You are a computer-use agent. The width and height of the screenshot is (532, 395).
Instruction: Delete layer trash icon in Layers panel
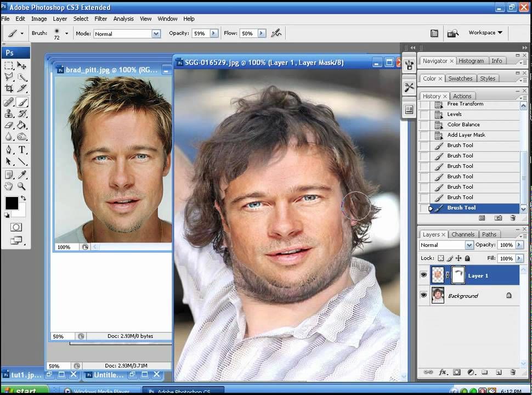(x=513, y=372)
